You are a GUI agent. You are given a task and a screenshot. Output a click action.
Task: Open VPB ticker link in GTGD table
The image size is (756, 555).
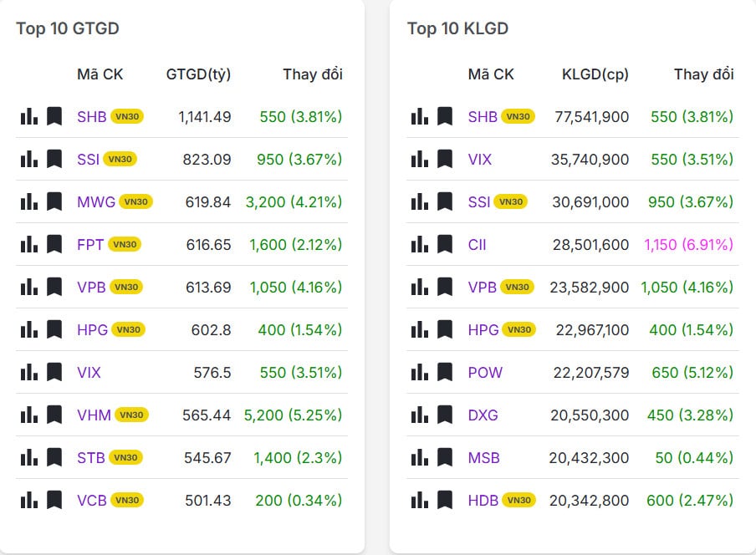91,287
